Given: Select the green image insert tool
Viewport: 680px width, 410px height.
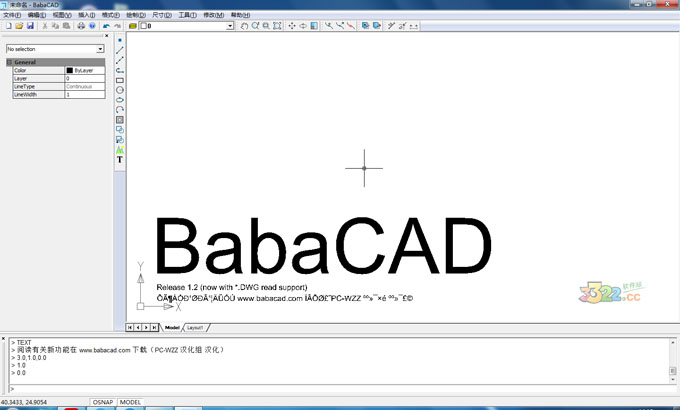Looking at the screenshot, I should [x=120, y=150].
